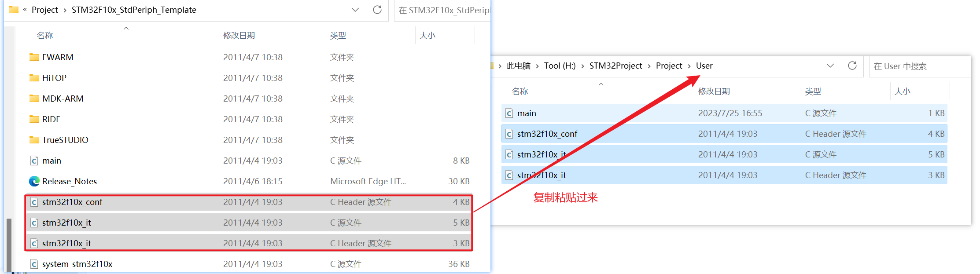The height and width of the screenshot is (274, 980).
Task: Click the left window vertical scrollbar thumb
Action: [9, 245]
